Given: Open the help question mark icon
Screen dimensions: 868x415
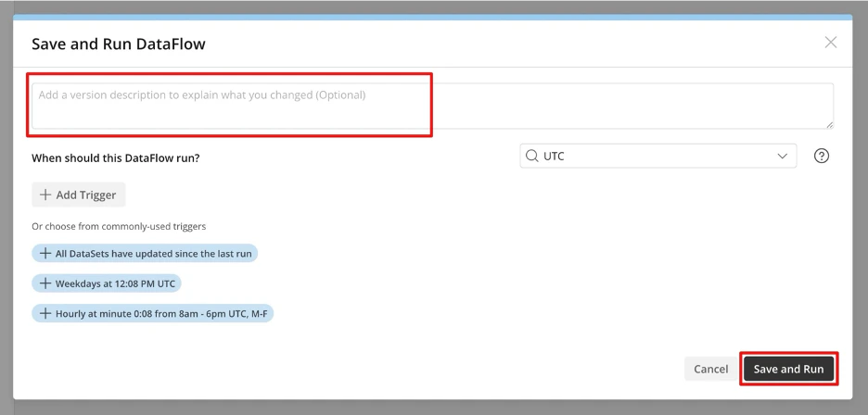Looking at the screenshot, I should click(822, 156).
